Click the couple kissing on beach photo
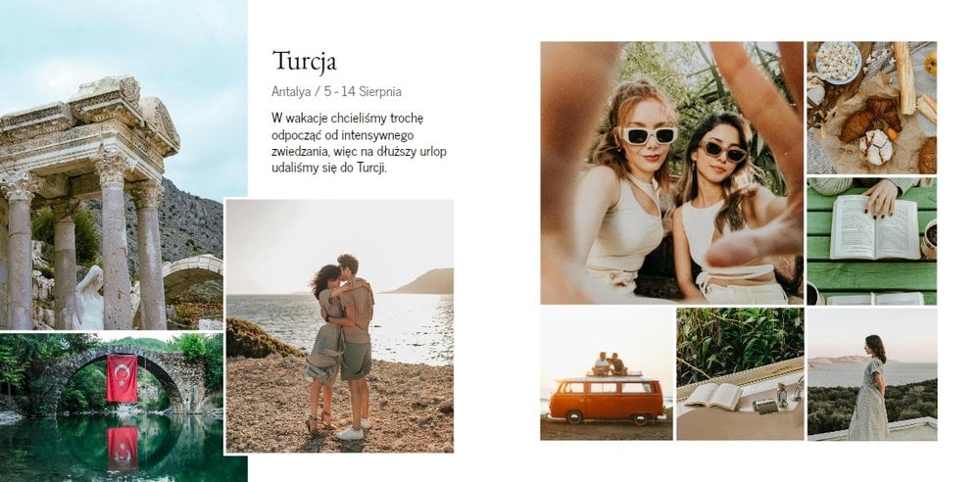The width and height of the screenshot is (980, 482). 339,325
